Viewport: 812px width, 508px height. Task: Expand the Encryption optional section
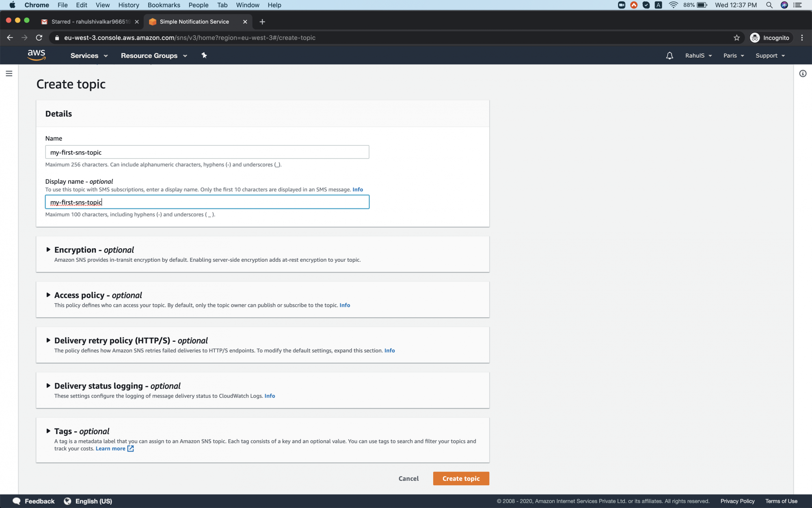tap(48, 250)
